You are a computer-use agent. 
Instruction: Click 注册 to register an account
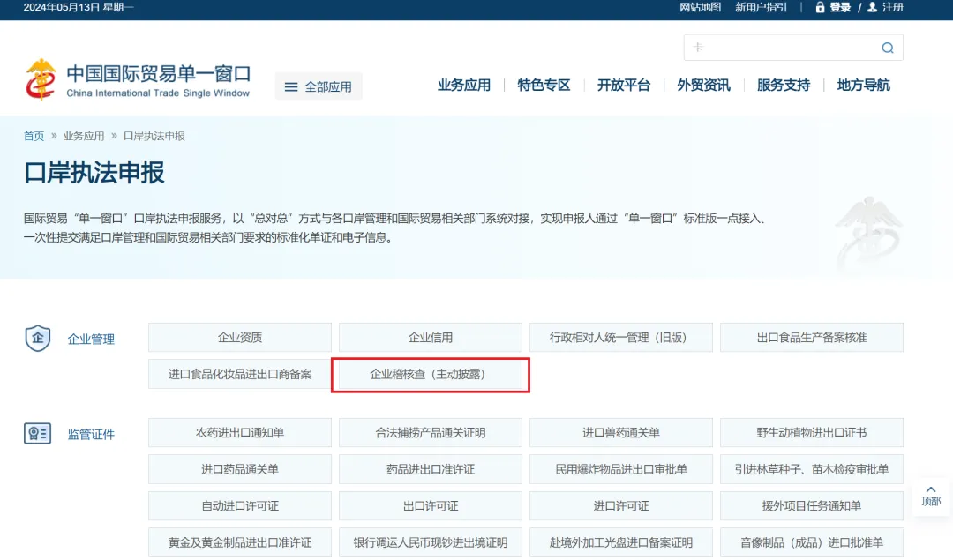pyautogui.click(x=892, y=8)
